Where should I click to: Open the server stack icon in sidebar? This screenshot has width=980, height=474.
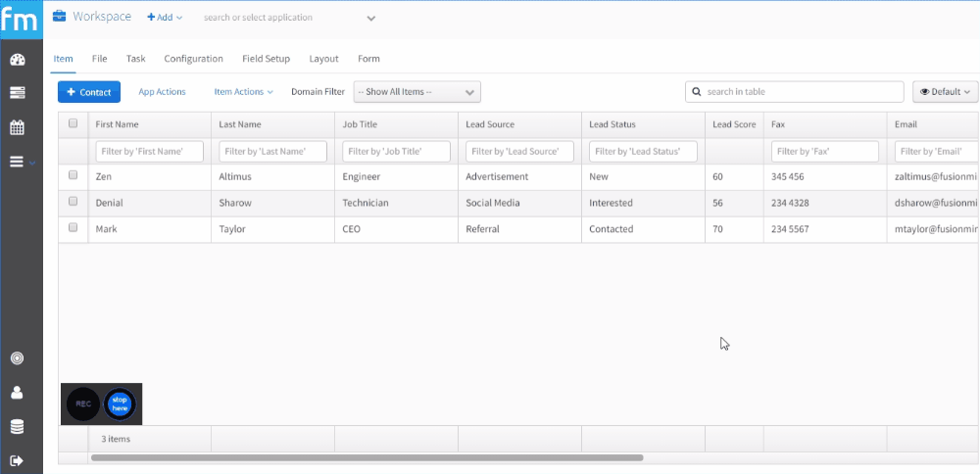[18, 93]
